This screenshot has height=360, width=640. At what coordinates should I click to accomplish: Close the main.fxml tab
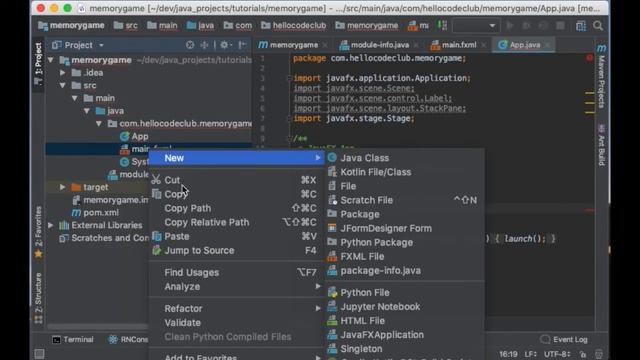483,45
